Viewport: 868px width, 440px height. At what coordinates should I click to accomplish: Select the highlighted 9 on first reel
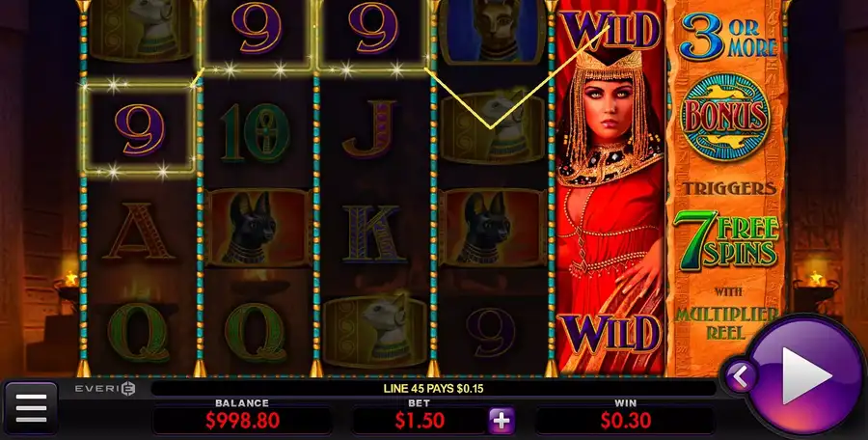pos(140,129)
